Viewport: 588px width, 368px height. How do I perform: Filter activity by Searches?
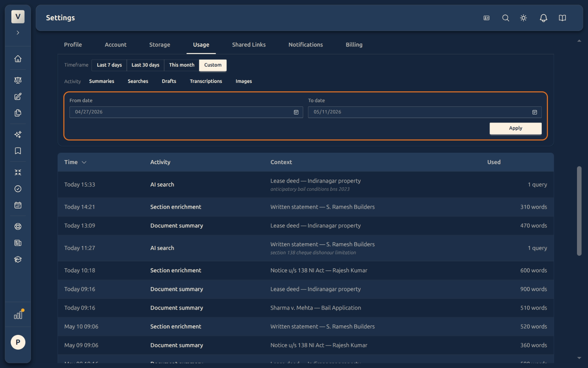point(138,81)
